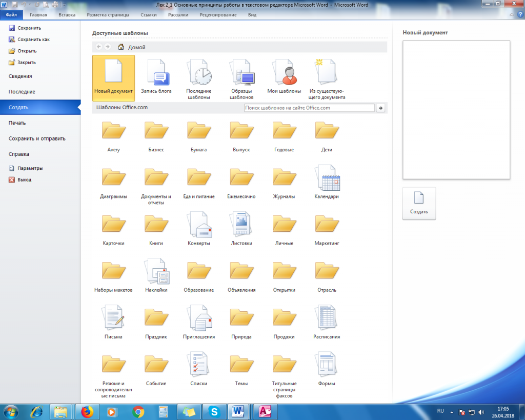Click the Домой home icon
Viewport: 525px width, 420px height.
pyautogui.click(x=121, y=47)
